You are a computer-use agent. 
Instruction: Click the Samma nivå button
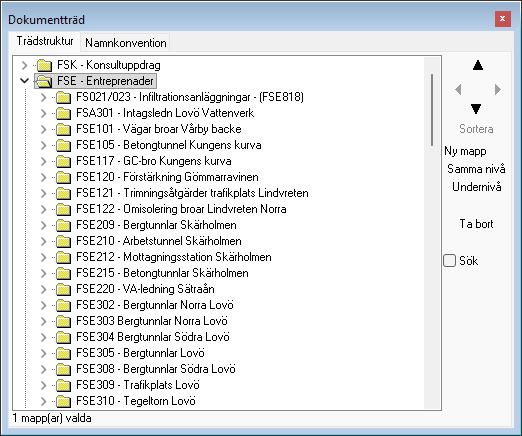pos(476,169)
